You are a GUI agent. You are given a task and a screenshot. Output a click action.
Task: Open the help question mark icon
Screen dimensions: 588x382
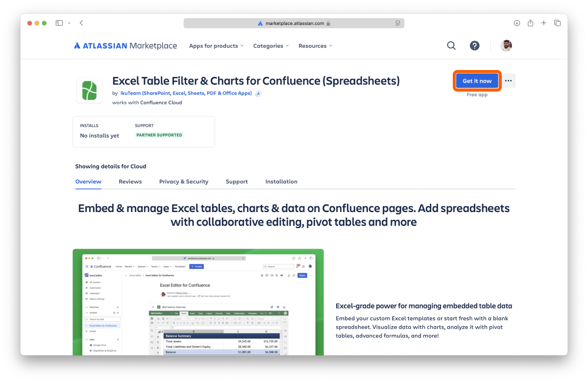474,46
